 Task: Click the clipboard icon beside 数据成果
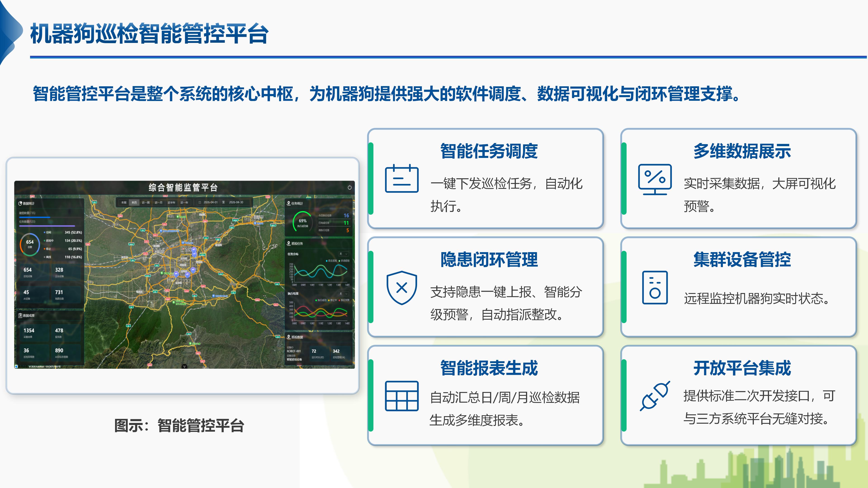[x=20, y=316]
